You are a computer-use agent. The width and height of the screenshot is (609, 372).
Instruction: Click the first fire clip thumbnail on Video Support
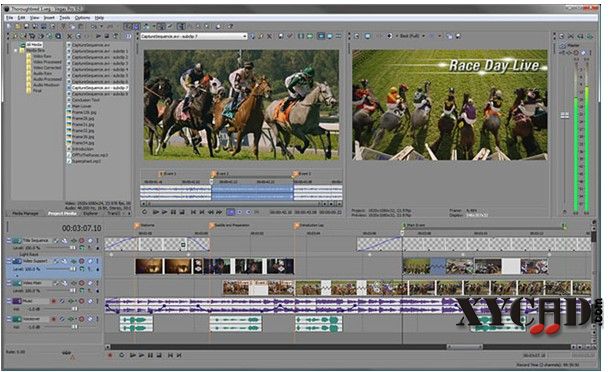coord(149,266)
